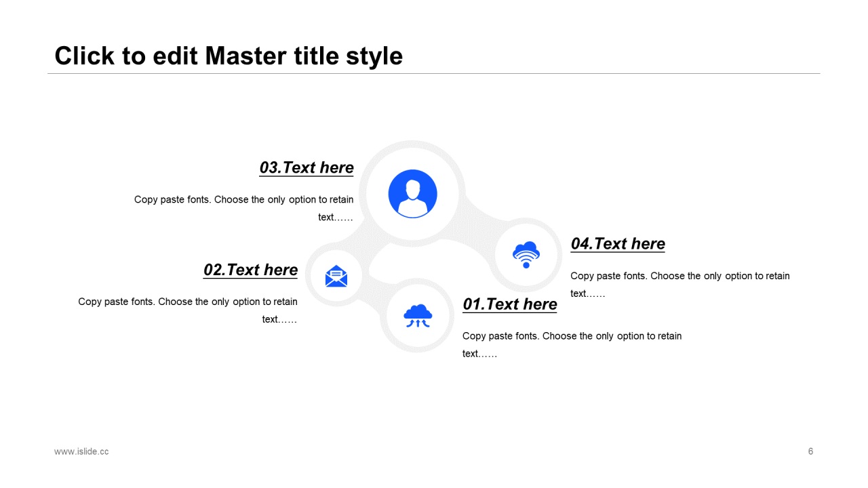This screenshot has width=868, height=488.
Task: Select the blue envelope mail icon
Action: [336, 276]
